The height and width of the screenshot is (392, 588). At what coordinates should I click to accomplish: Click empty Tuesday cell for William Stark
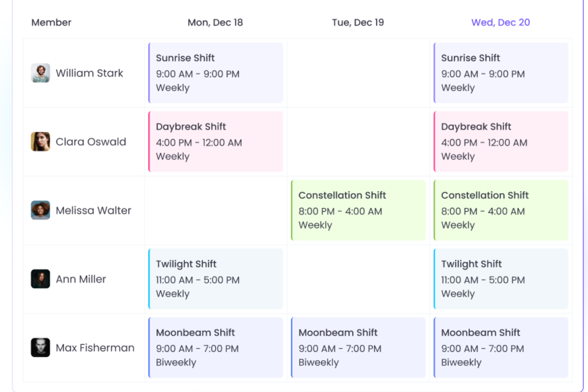(x=358, y=73)
